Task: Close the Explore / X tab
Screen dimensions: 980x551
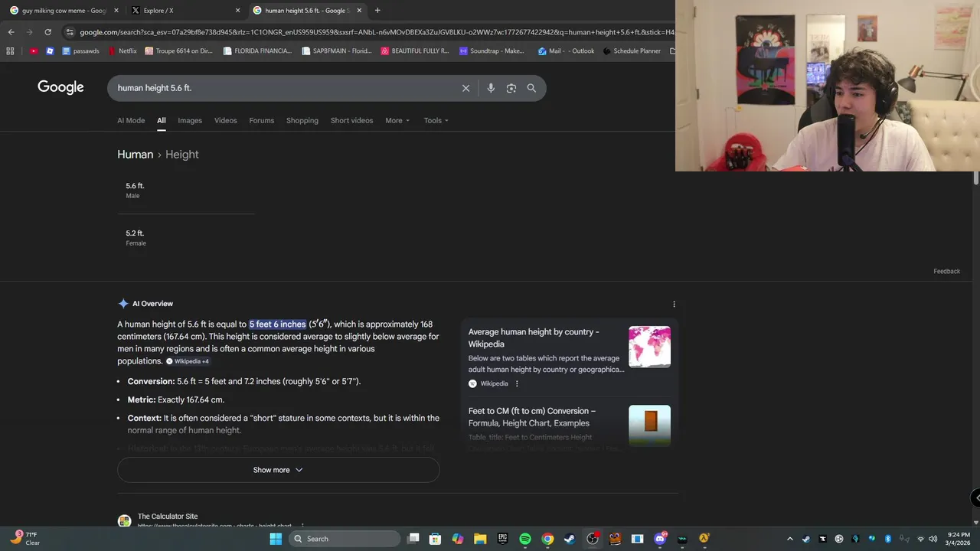Action: click(x=237, y=11)
